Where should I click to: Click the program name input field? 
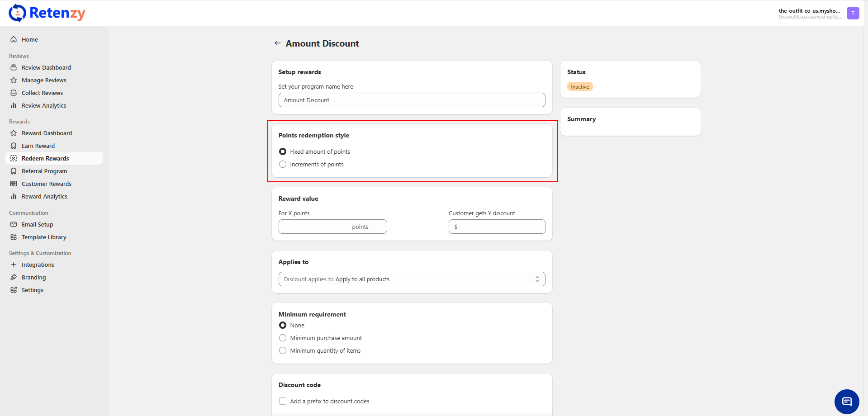tap(412, 100)
